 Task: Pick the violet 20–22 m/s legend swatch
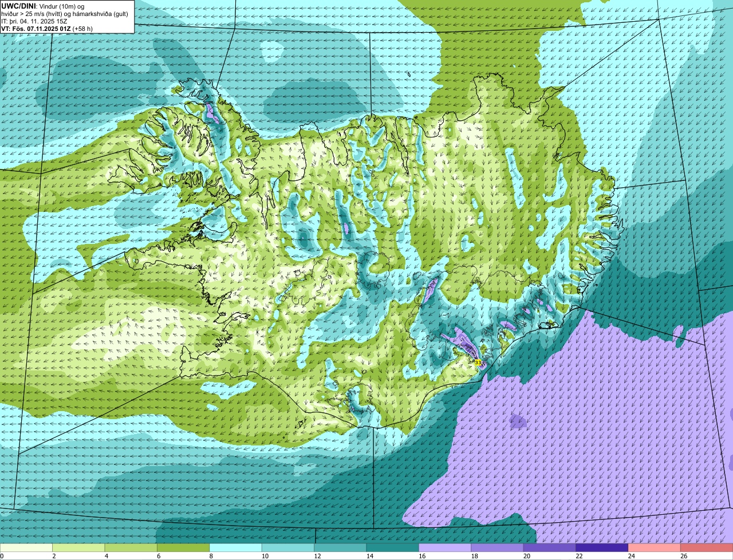[550, 548]
